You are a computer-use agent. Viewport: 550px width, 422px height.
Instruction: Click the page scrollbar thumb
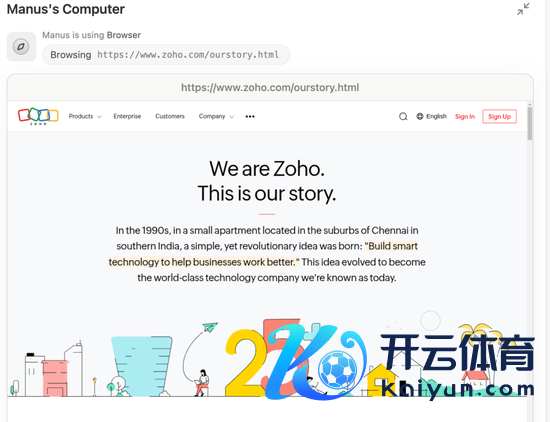click(x=530, y=123)
